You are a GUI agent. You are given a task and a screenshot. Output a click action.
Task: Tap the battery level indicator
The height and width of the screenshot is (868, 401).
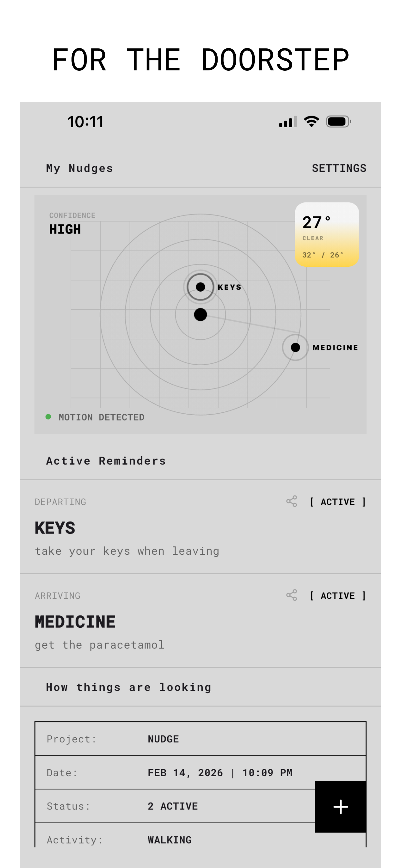[338, 122]
